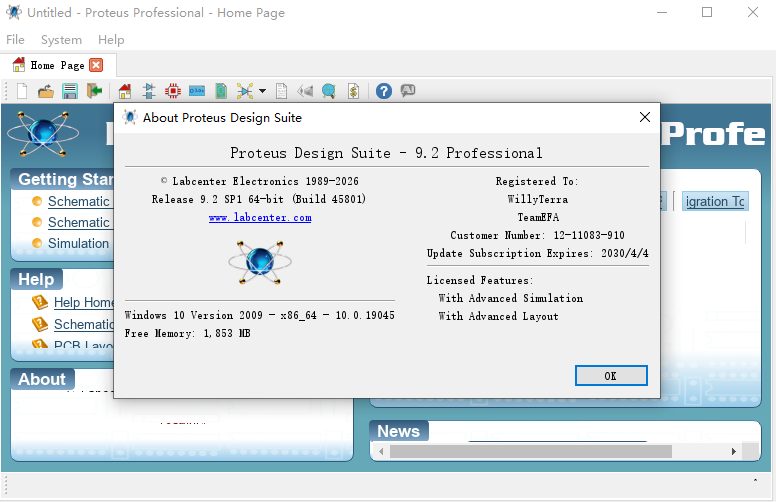The height and width of the screenshot is (502, 776).
Task: Click the 'With Advanced Layout' feature line
Action: coord(498,316)
